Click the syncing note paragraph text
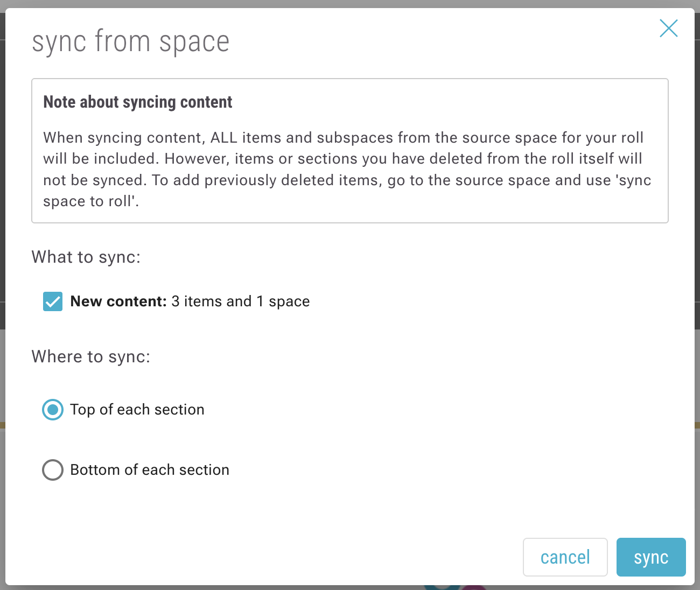700x590 pixels. point(345,169)
